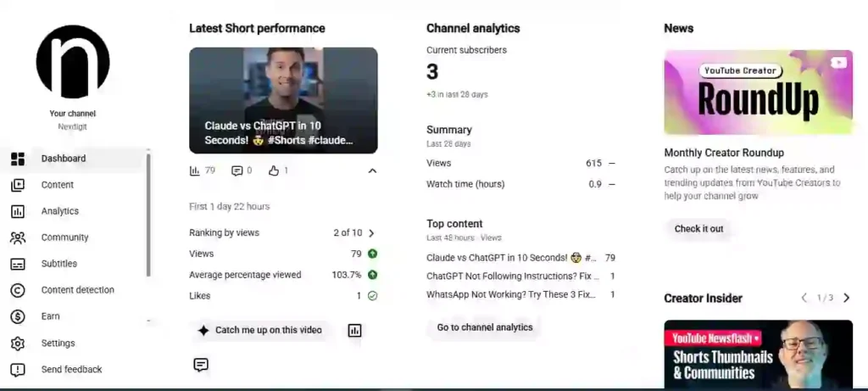Click the 1 / 3 Creator Insider page indicator
Image resolution: width=868 pixels, height=391 pixels.
click(825, 298)
